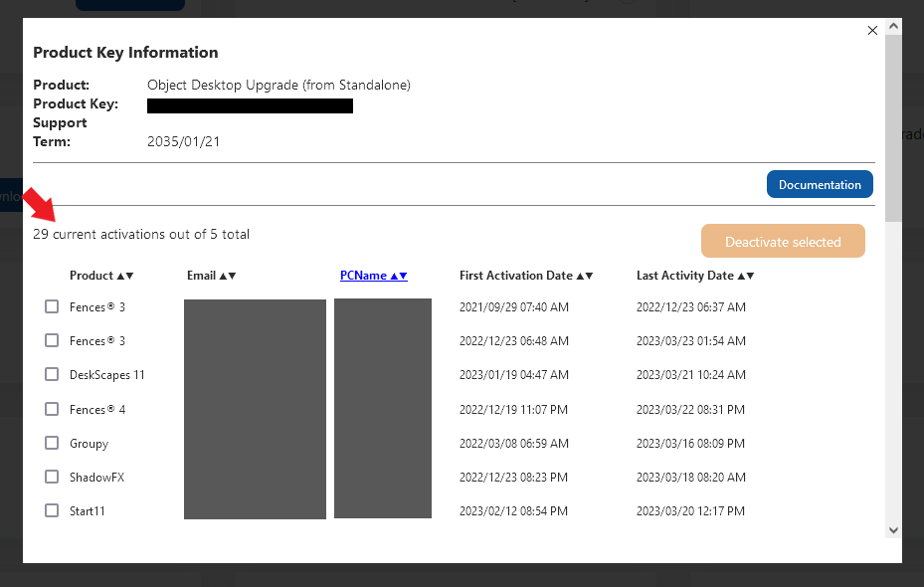This screenshot has height=587, width=924.
Task: Sort activations by Email column
Action: click(212, 276)
